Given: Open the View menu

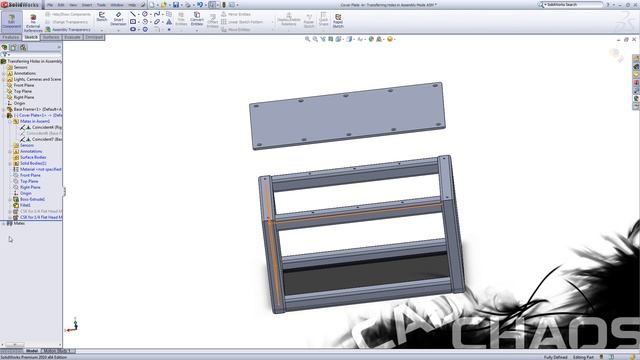Looking at the screenshot, I should coord(73,5).
